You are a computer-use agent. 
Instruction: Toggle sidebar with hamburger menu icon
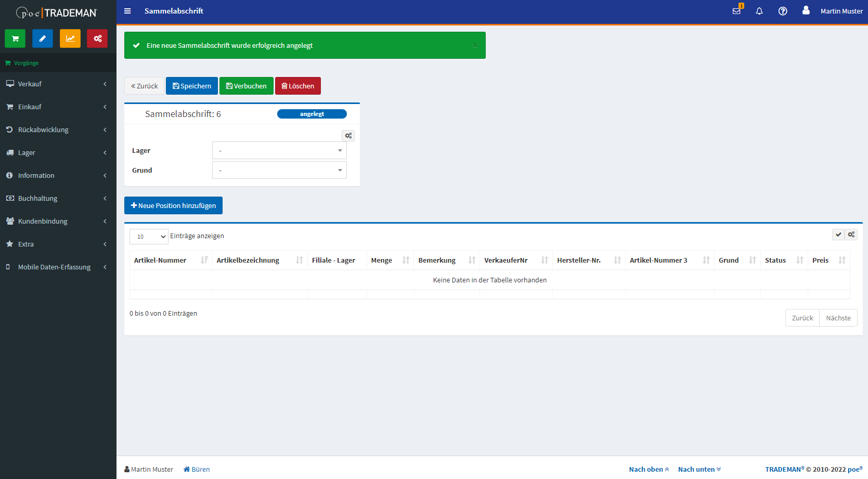[x=127, y=11]
